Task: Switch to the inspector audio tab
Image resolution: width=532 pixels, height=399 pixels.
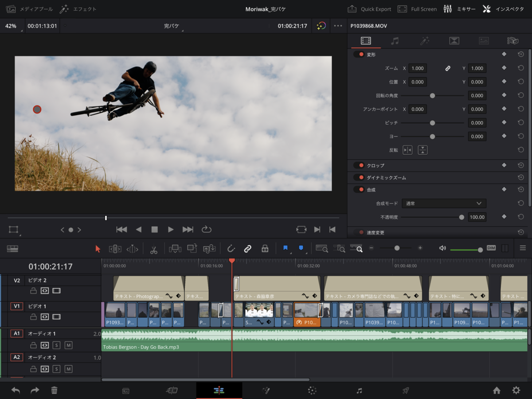Action: pyautogui.click(x=395, y=41)
